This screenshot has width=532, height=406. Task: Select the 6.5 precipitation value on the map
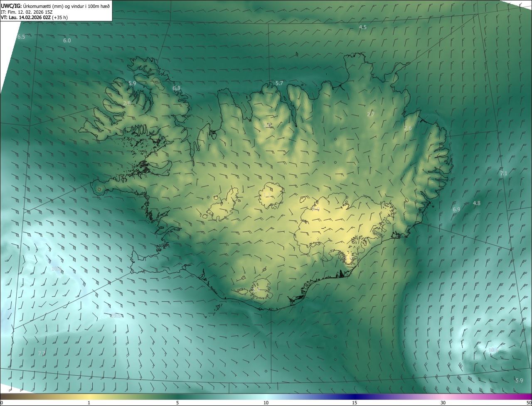pyautogui.click(x=21, y=37)
